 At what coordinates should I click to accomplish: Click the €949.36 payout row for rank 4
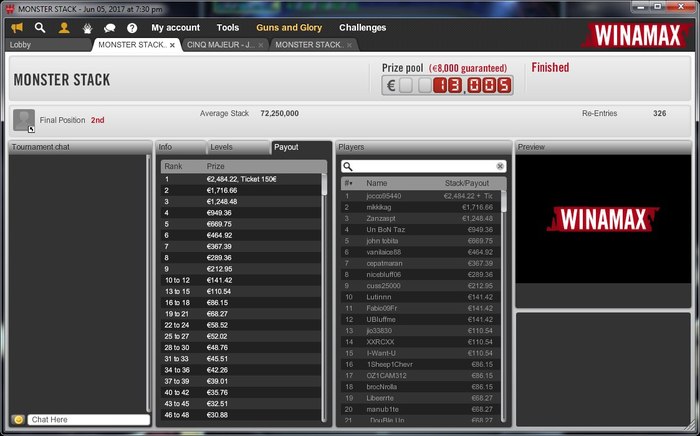241,213
